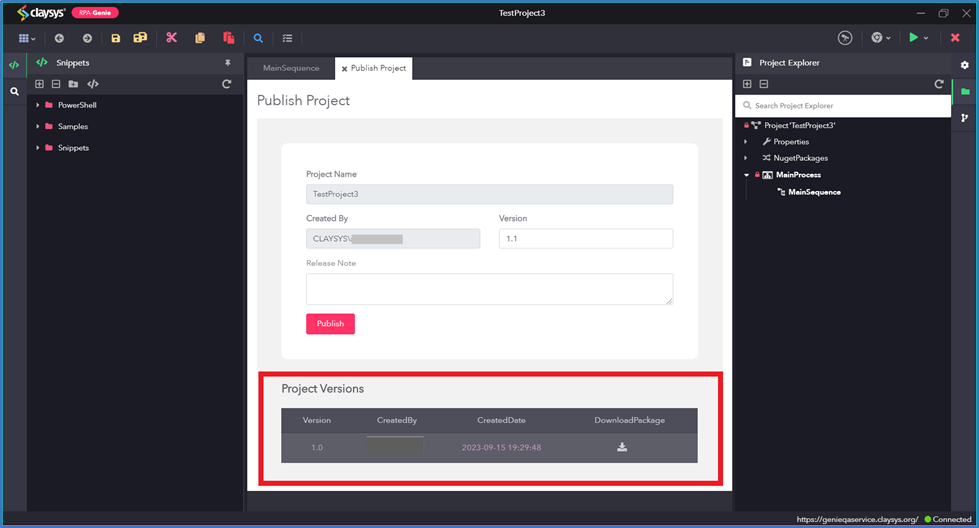Click the Copy icon in toolbar
Image resolution: width=979 pixels, height=528 pixels.
[x=200, y=38]
